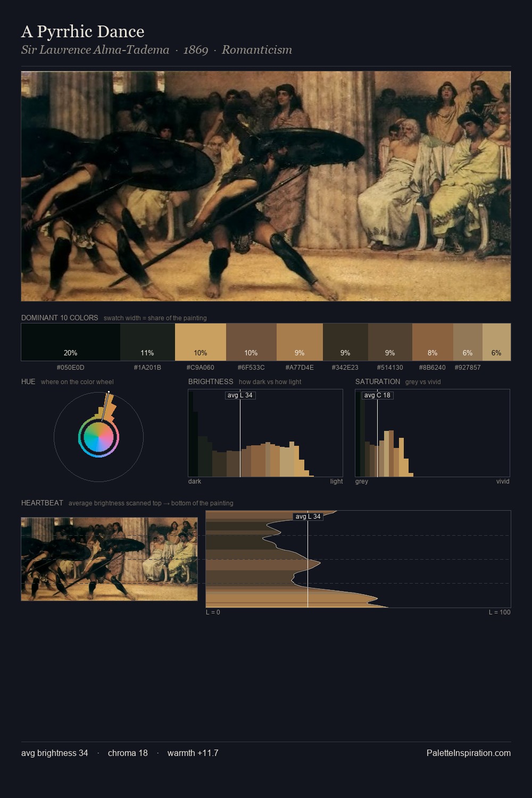Screen dimensions: 532x798
Task: Click the #927857 swatch
Action: click(x=468, y=342)
